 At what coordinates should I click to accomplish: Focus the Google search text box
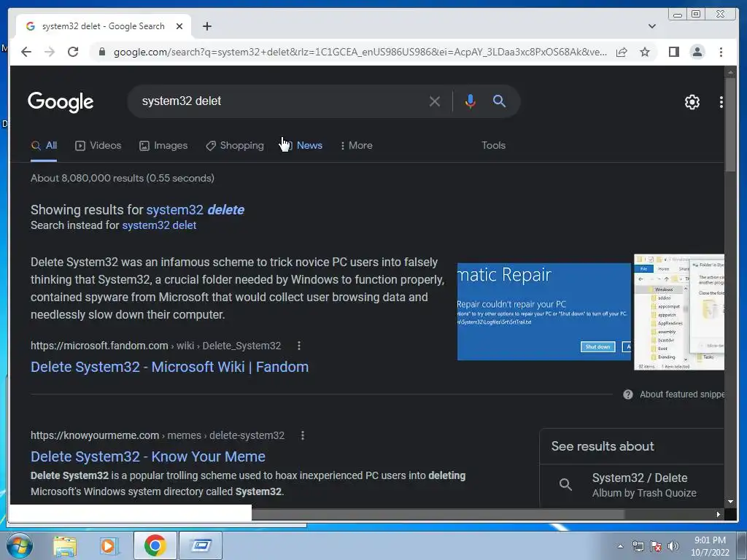pos(281,101)
